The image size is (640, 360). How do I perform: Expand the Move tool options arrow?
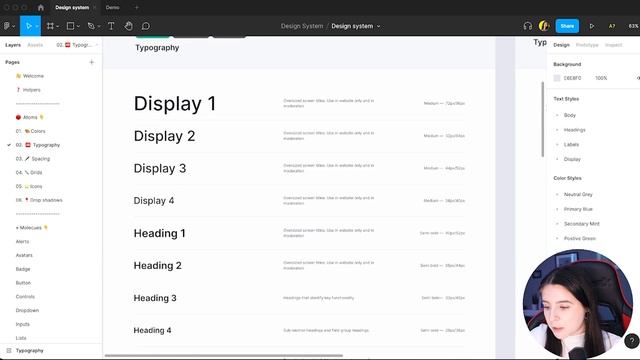(37, 27)
